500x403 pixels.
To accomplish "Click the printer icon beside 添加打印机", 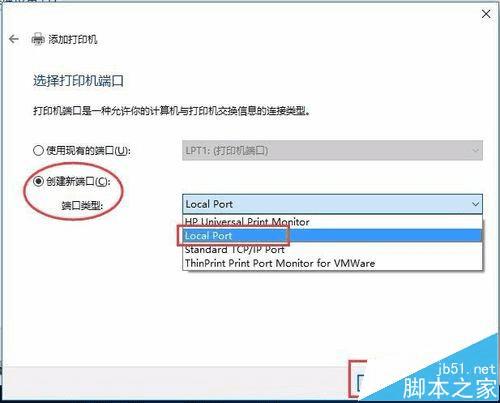I will 38,39.
